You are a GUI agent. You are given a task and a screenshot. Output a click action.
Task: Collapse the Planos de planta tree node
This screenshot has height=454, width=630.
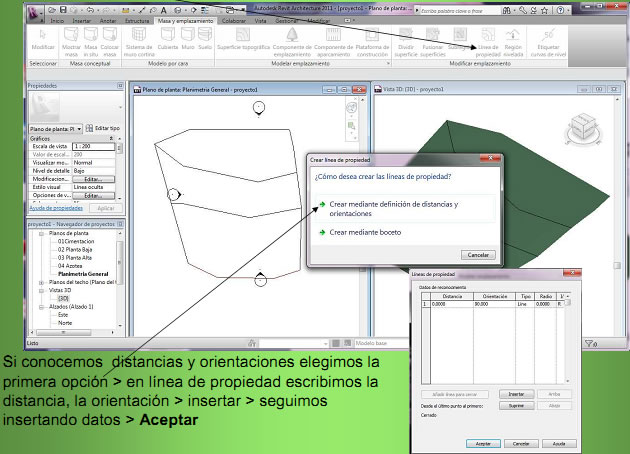click(42, 234)
